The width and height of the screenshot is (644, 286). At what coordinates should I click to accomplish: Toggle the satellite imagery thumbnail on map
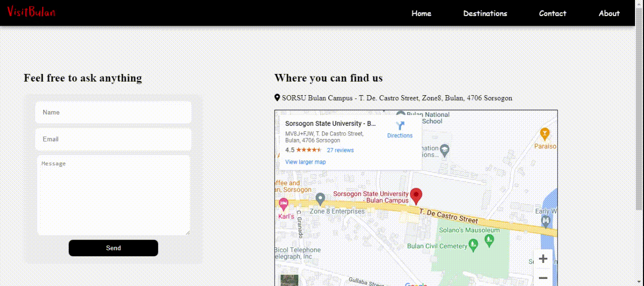pyautogui.click(x=289, y=280)
